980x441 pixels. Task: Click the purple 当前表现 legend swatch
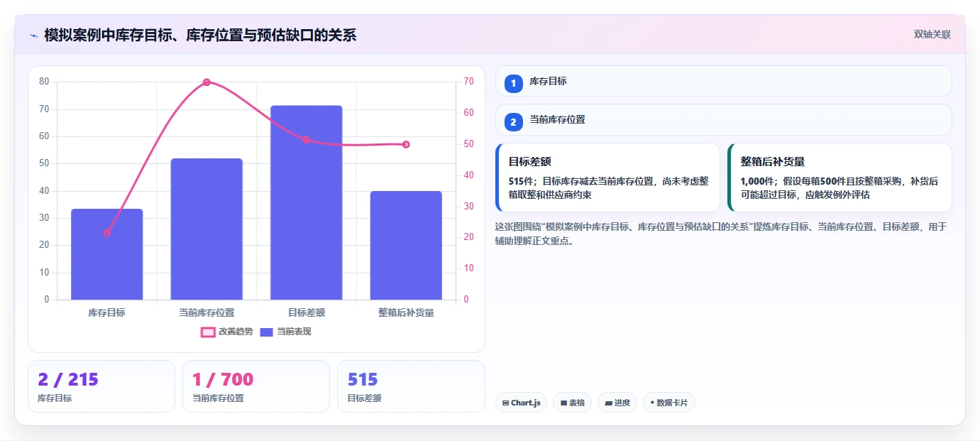coord(267,332)
